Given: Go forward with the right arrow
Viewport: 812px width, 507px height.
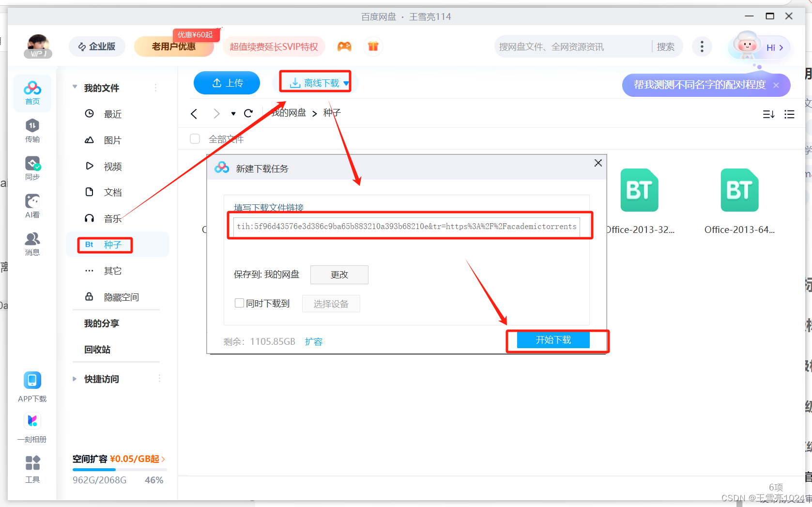Looking at the screenshot, I should [x=216, y=113].
